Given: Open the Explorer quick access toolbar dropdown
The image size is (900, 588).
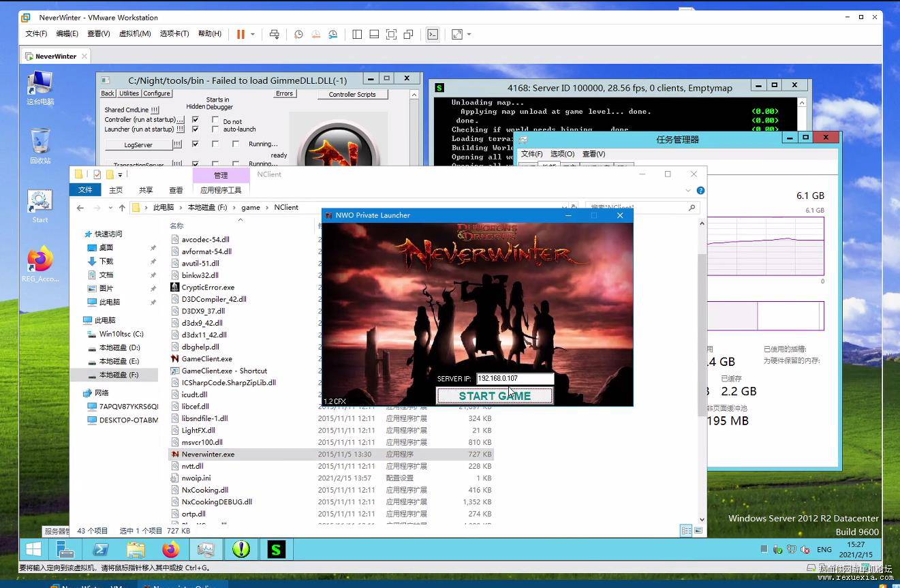Looking at the screenshot, I should (121, 175).
